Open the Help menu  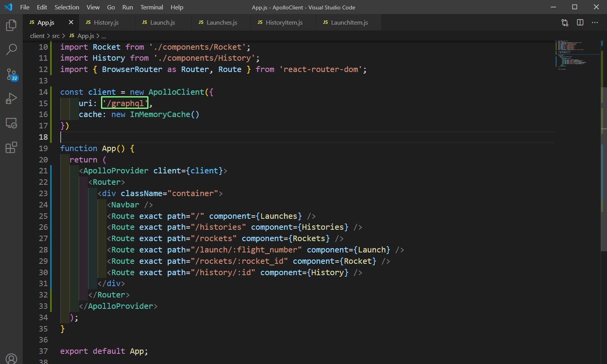pos(177,7)
